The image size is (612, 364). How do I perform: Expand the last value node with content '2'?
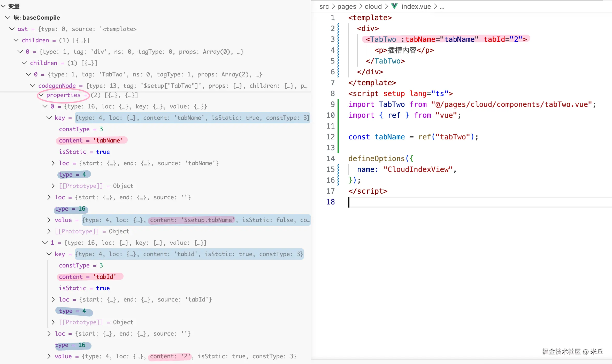pos(49,356)
